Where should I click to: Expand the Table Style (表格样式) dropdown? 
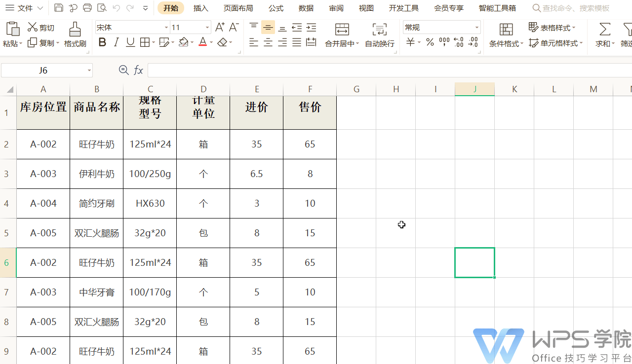(574, 28)
